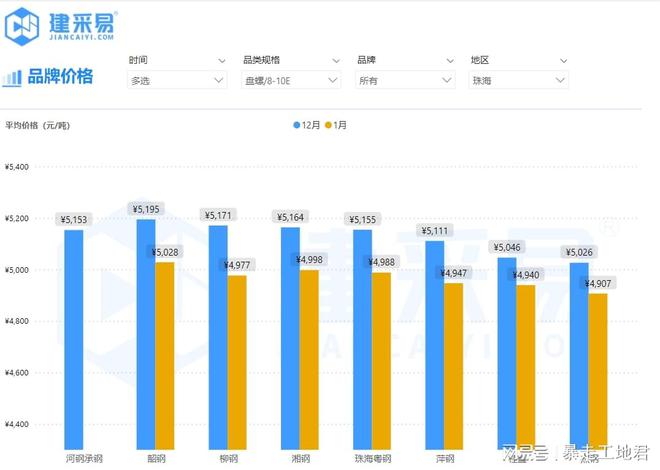Expand the 地区 filter header chevron
The width and height of the screenshot is (660, 470).
pyautogui.click(x=564, y=61)
